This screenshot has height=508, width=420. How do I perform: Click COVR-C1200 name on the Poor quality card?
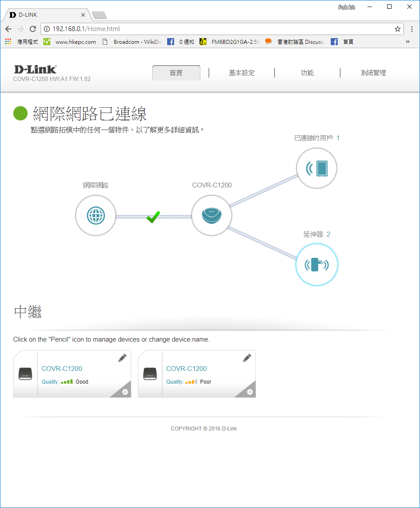186,369
